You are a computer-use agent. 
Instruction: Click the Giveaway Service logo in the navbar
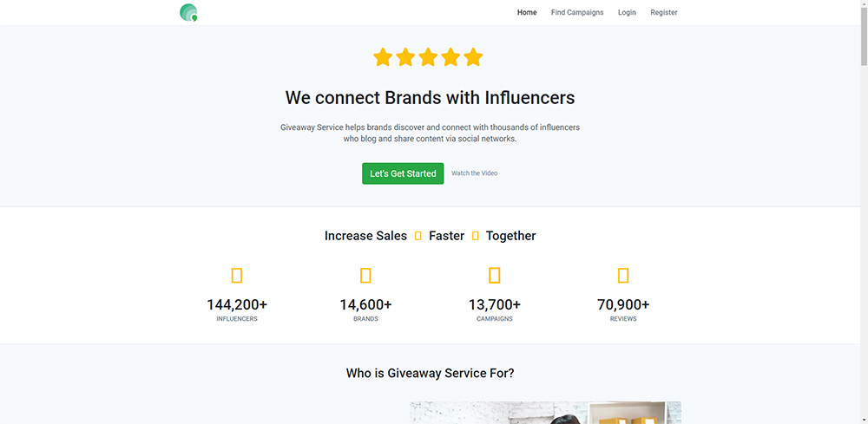pos(188,13)
